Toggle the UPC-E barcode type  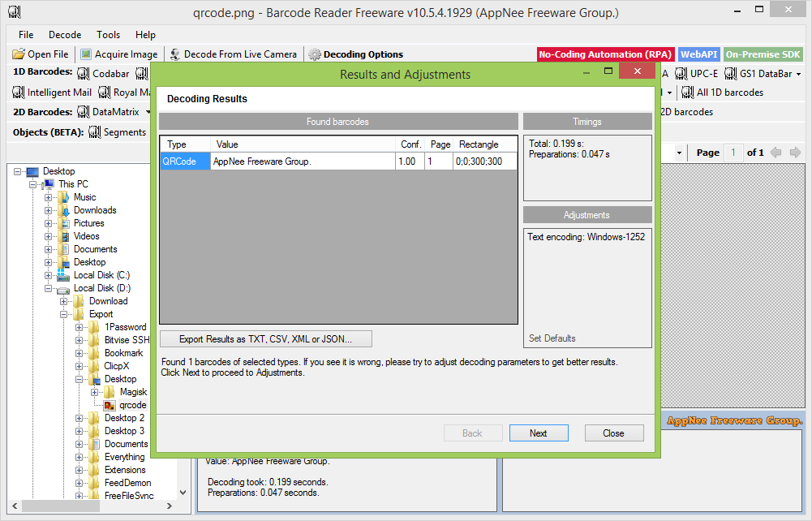tap(697, 74)
